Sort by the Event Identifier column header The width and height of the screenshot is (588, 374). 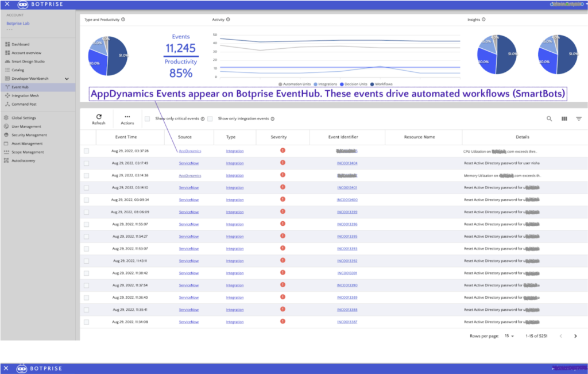tap(343, 137)
